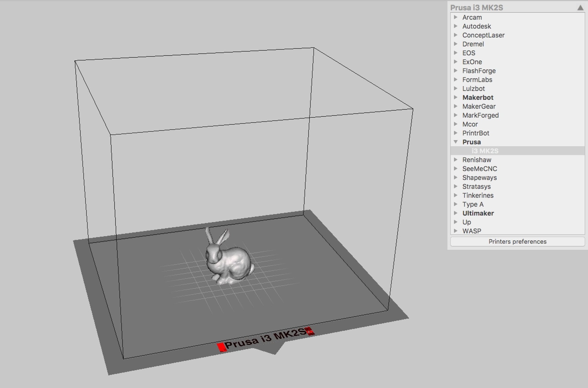This screenshot has height=388, width=588.
Task: Expand the Ultimaker group arrow
Action: tap(455, 213)
